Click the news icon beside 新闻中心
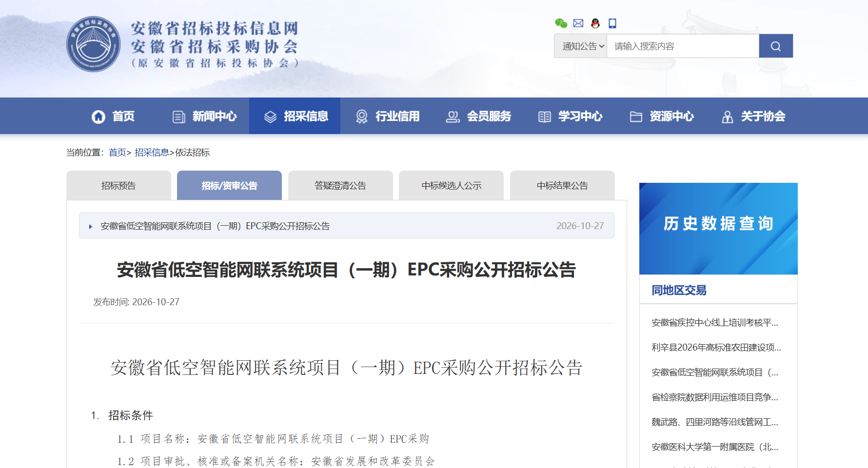This screenshot has width=868, height=468. [179, 117]
